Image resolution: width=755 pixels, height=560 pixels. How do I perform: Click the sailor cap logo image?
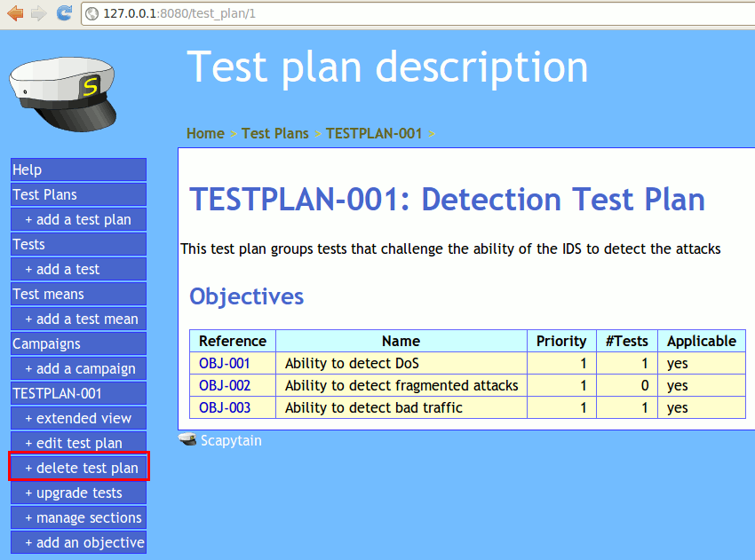[x=66, y=88]
